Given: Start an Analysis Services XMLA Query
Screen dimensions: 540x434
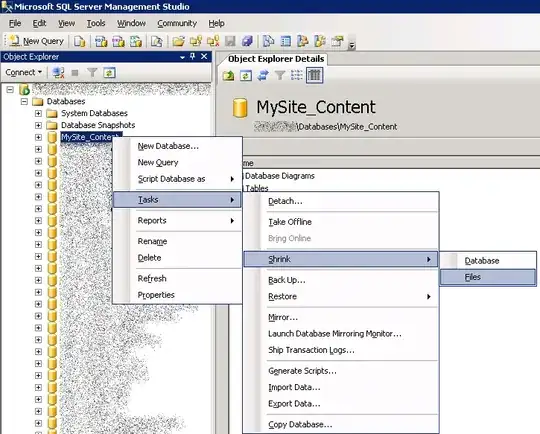Looking at the screenshot, I should pos(136,42).
